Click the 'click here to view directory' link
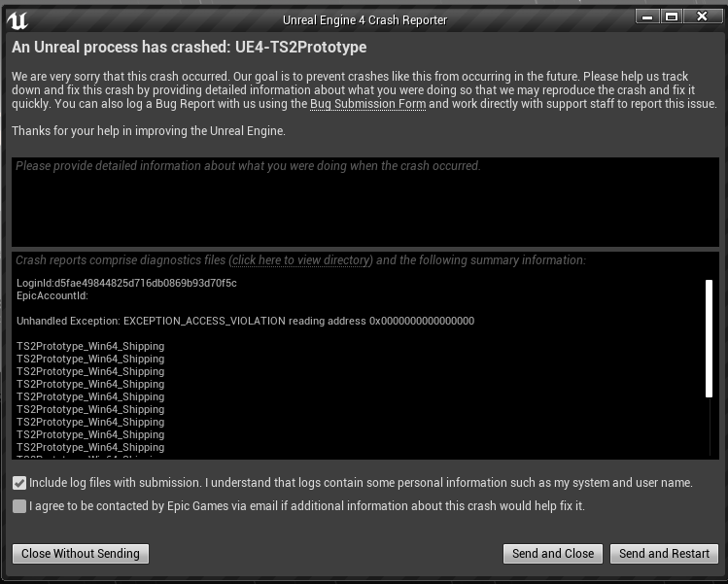 point(301,260)
